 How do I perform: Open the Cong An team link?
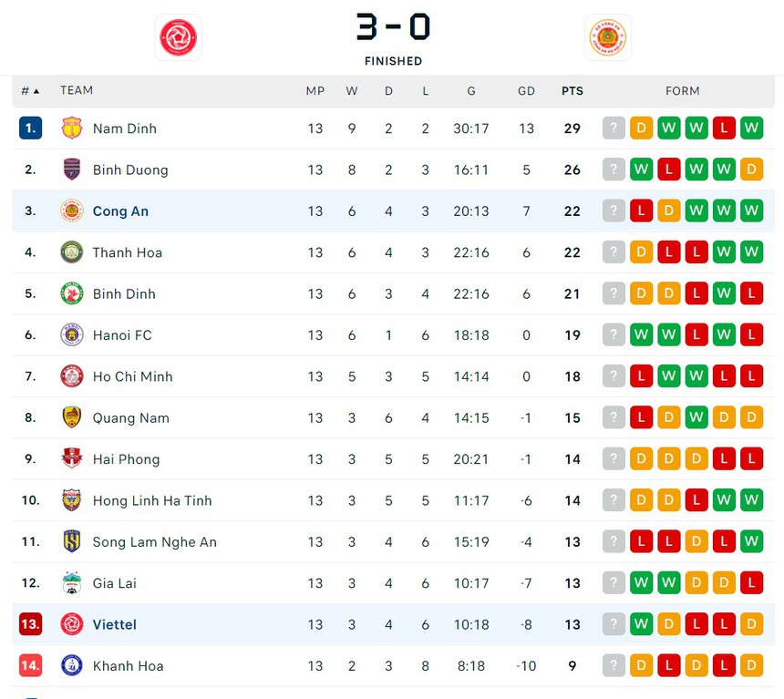120,211
